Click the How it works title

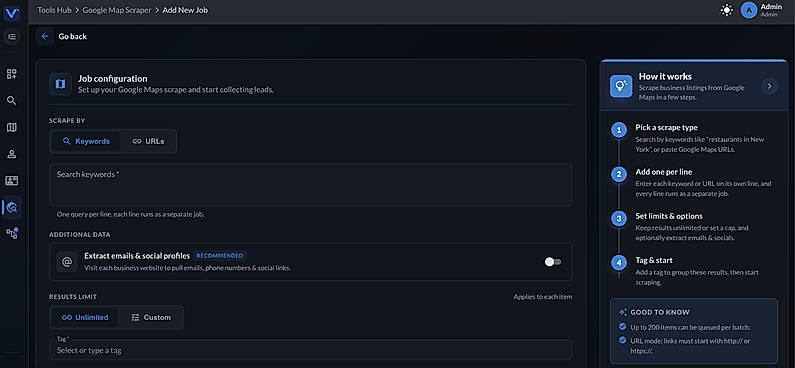tap(665, 76)
